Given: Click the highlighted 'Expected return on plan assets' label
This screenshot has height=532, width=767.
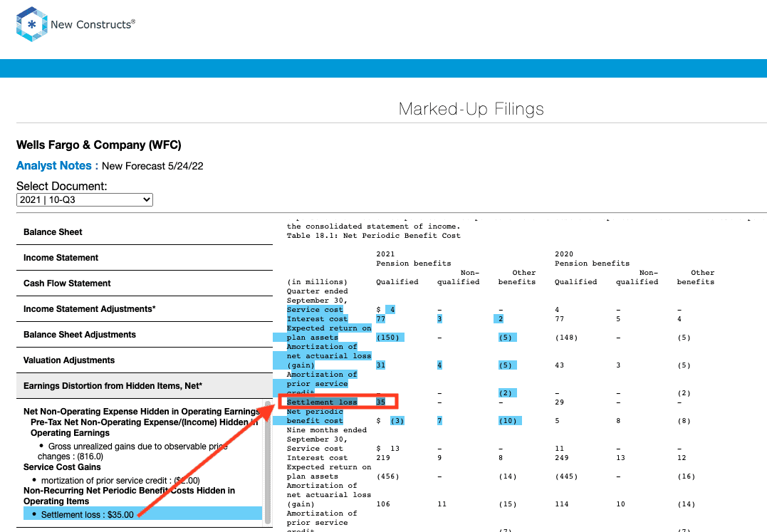Looking at the screenshot, I should [x=329, y=333].
